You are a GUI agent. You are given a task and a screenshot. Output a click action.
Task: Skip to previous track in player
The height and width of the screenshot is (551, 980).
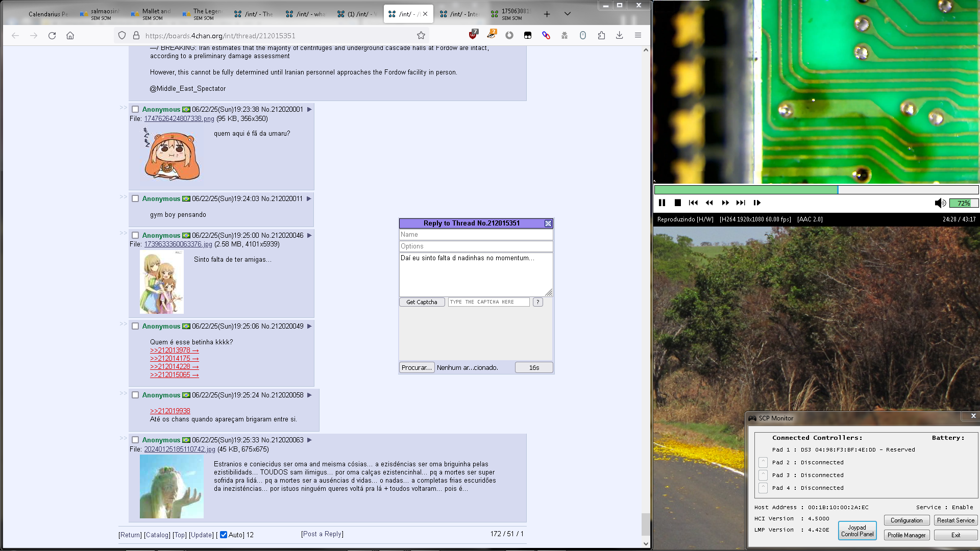[693, 203]
